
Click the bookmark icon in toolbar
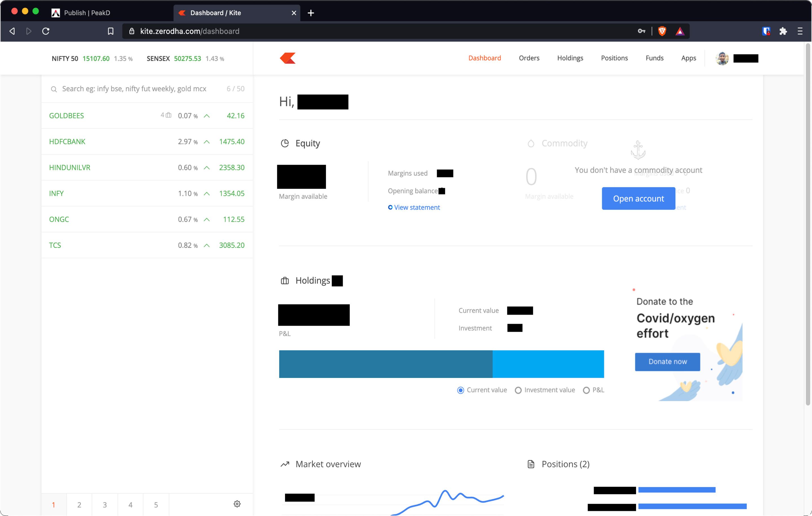(x=111, y=31)
